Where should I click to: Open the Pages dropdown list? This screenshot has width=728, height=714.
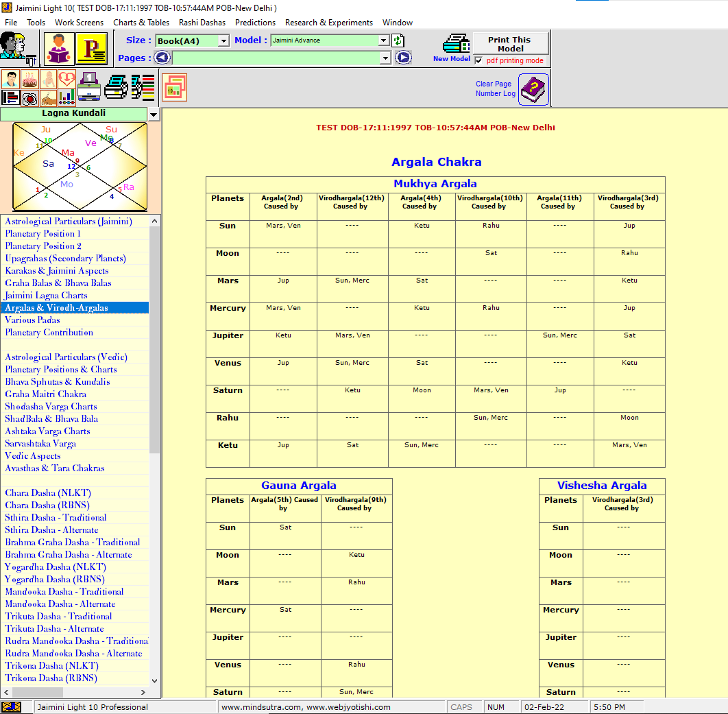click(385, 58)
